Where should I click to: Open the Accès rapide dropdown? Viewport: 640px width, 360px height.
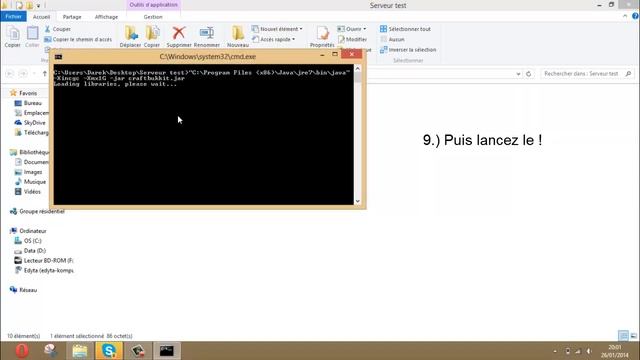pos(273,40)
